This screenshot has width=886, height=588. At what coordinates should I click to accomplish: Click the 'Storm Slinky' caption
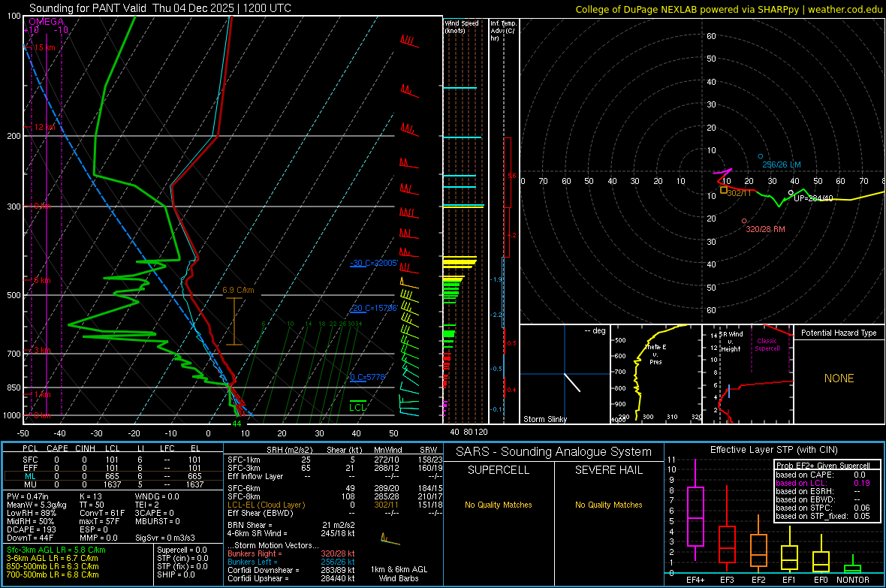coord(544,419)
